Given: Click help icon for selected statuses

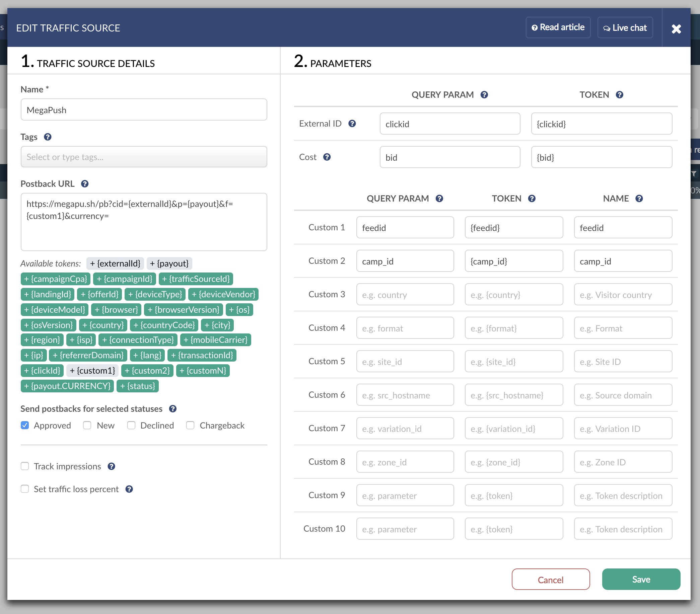Looking at the screenshot, I should [172, 409].
